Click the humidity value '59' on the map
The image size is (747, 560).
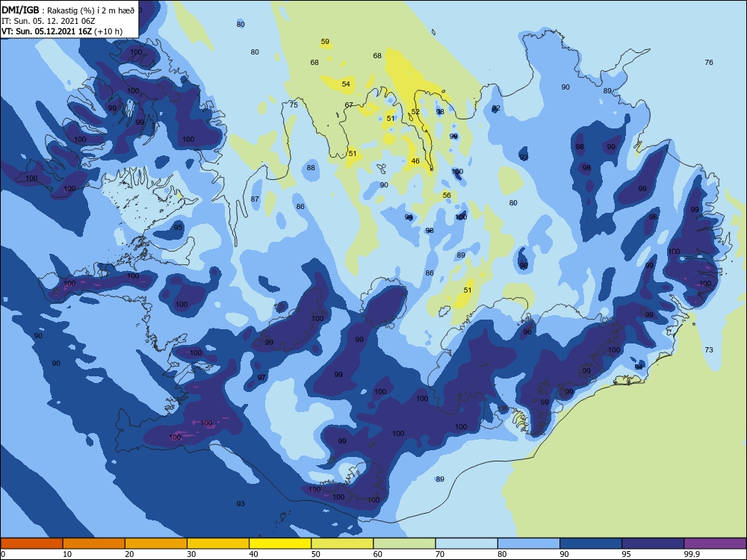[325, 42]
